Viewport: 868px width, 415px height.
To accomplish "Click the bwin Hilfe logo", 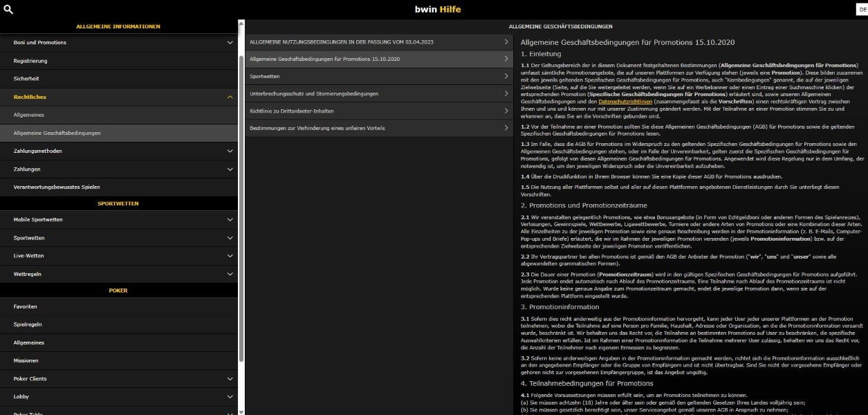I will (437, 10).
